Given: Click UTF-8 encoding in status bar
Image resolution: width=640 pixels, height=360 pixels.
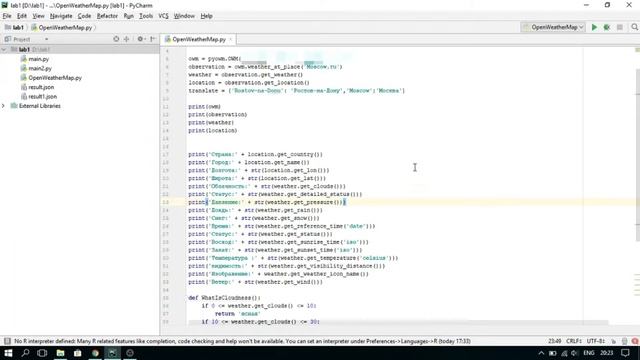Looking at the screenshot, I should (x=596, y=341).
